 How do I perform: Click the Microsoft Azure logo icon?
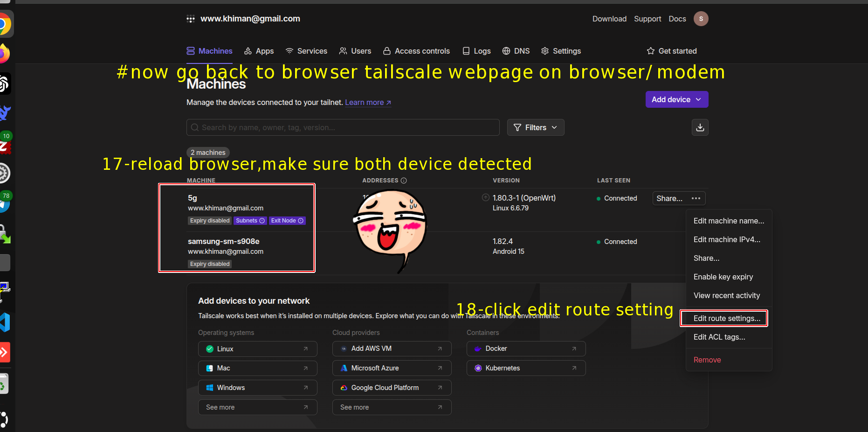click(344, 368)
